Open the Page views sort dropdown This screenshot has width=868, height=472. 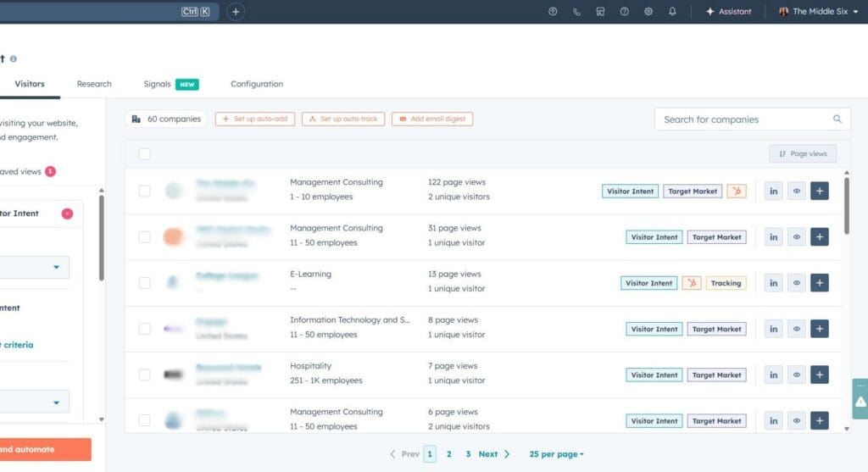point(803,154)
